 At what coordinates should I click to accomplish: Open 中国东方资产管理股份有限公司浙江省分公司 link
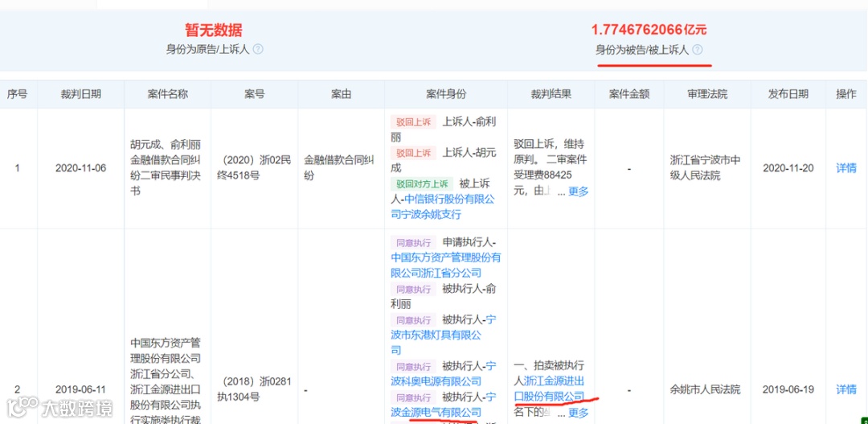pos(445,266)
